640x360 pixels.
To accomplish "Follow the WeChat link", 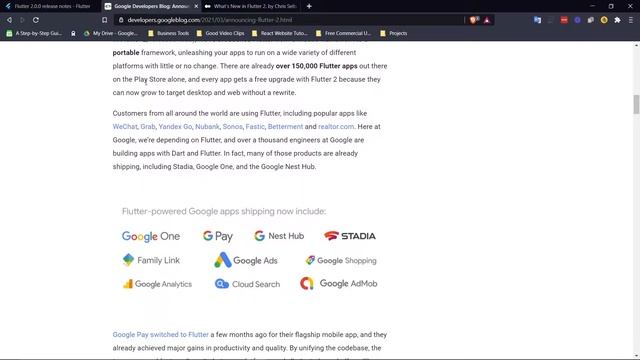I will coord(125,127).
